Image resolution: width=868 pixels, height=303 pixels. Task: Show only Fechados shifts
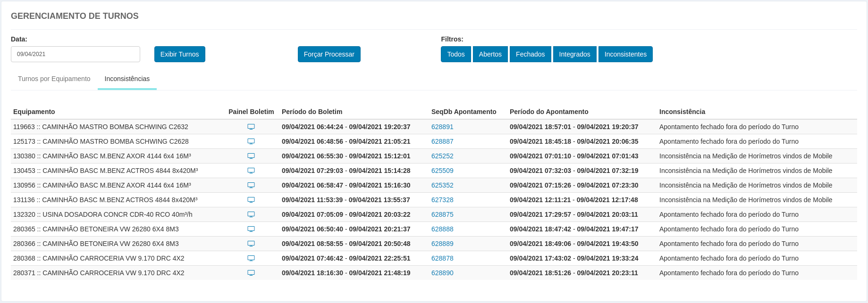(x=530, y=54)
